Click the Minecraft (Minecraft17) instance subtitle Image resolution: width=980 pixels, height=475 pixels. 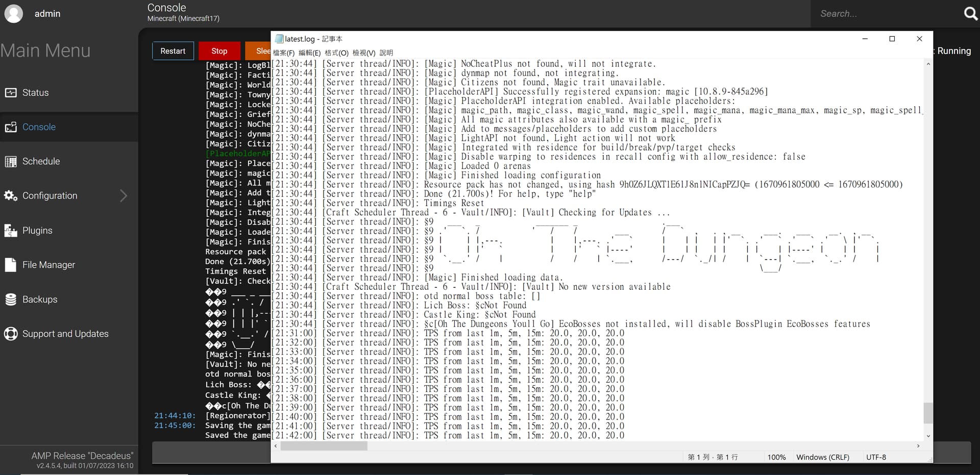click(183, 19)
